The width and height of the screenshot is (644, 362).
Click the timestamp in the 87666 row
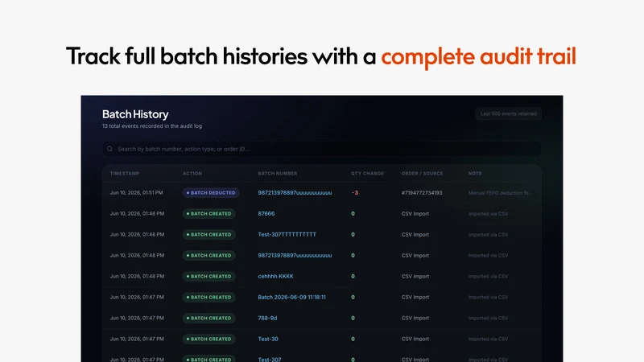(137, 214)
